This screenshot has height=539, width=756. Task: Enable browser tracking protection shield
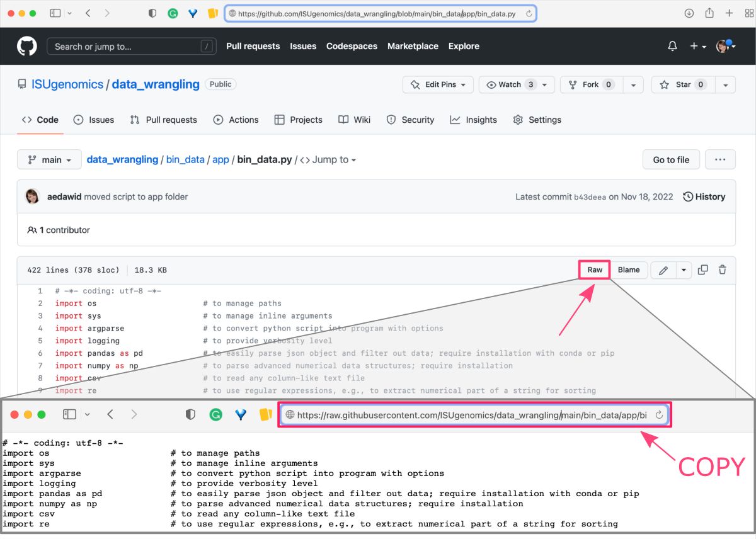point(152,13)
